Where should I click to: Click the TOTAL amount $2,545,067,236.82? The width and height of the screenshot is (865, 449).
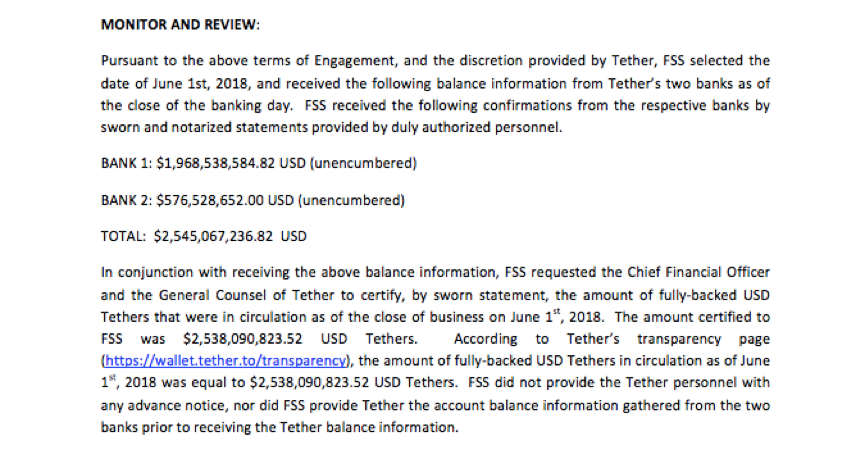(x=213, y=237)
